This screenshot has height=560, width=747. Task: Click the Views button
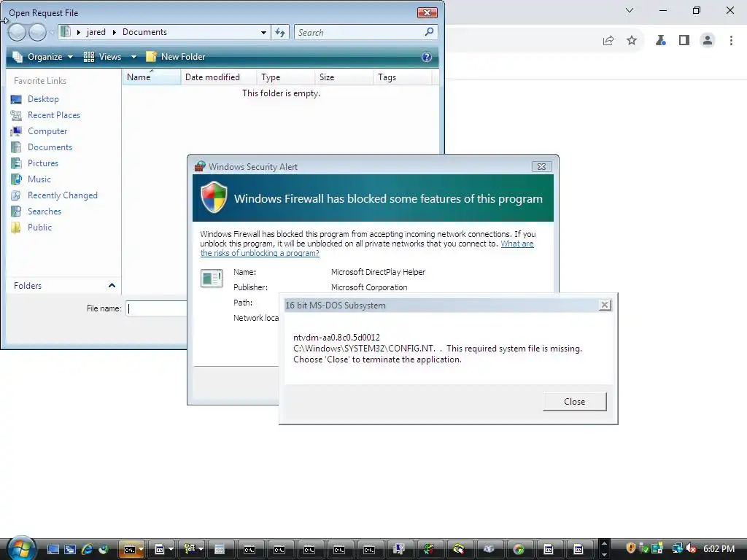(102, 57)
